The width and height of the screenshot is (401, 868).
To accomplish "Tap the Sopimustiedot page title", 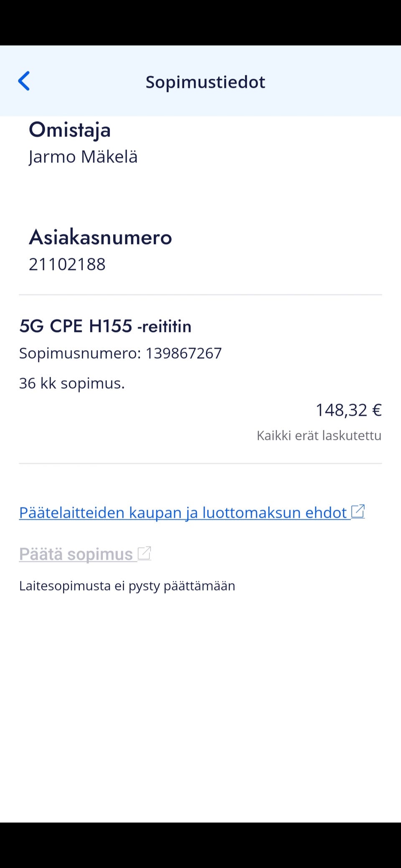I will click(x=205, y=82).
